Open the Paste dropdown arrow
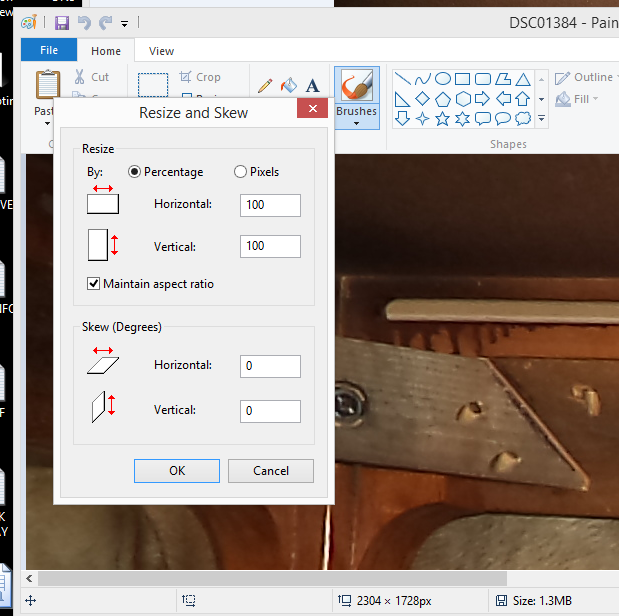The image size is (619, 616). (47, 124)
